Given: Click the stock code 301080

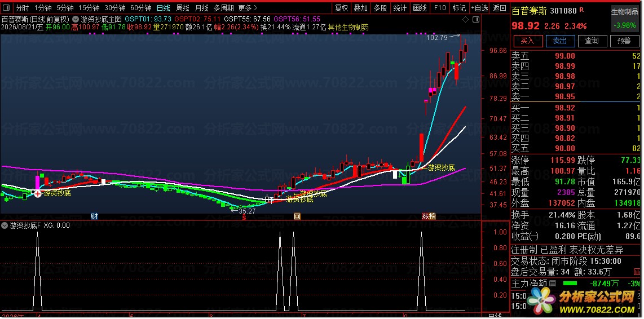Looking at the screenshot, I should 563,11.
